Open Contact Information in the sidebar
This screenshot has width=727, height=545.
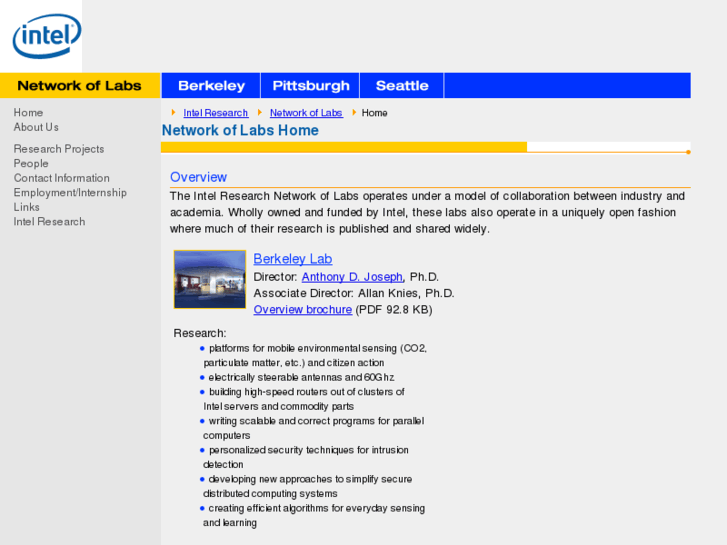[x=62, y=178]
